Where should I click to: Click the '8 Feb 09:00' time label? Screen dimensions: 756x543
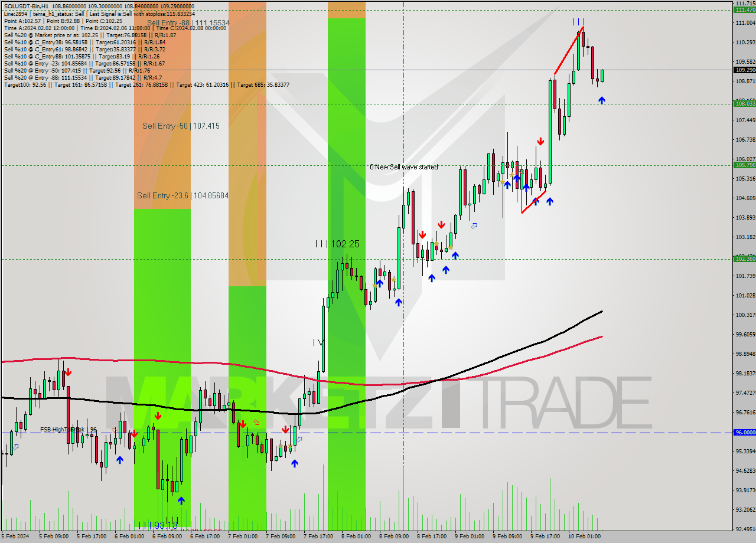click(394, 537)
